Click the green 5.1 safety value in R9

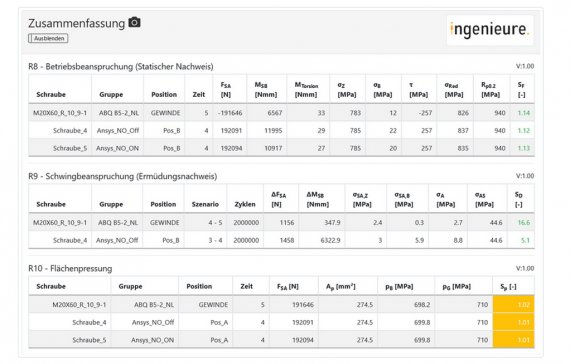click(525, 240)
